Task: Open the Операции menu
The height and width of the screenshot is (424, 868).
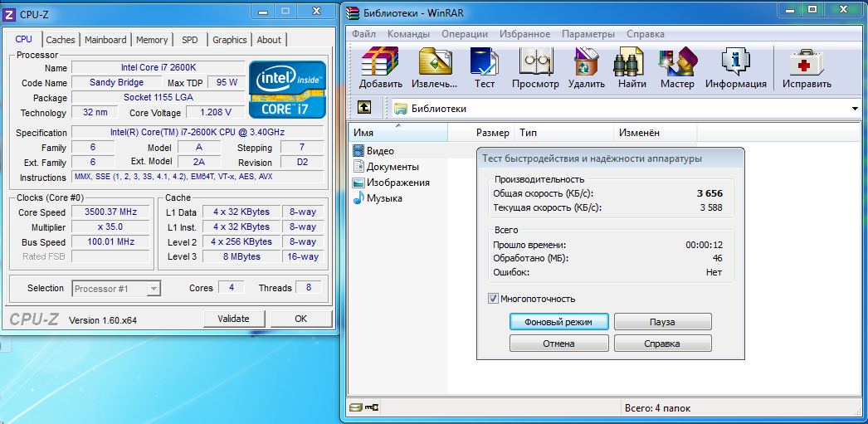Action: click(x=465, y=34)
